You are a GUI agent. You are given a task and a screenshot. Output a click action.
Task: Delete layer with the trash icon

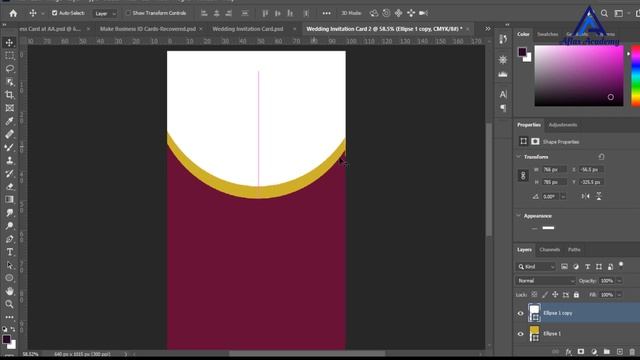pos(632,352)
